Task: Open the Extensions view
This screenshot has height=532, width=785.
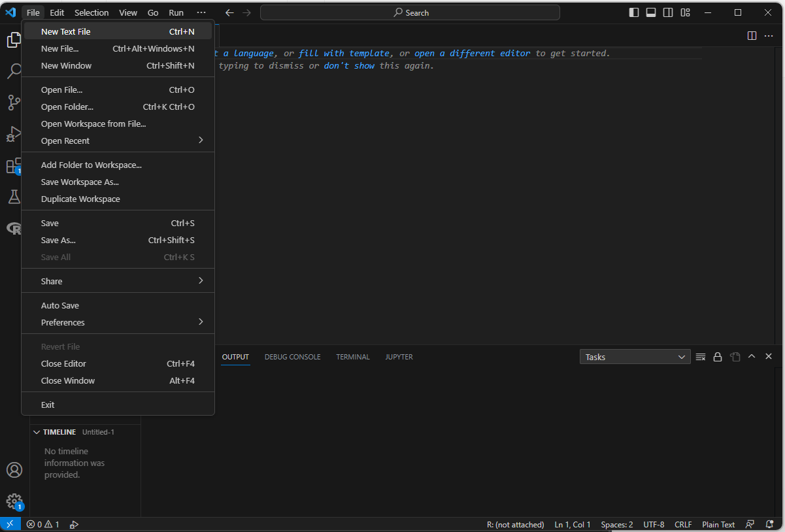Action: pos(14,165)
